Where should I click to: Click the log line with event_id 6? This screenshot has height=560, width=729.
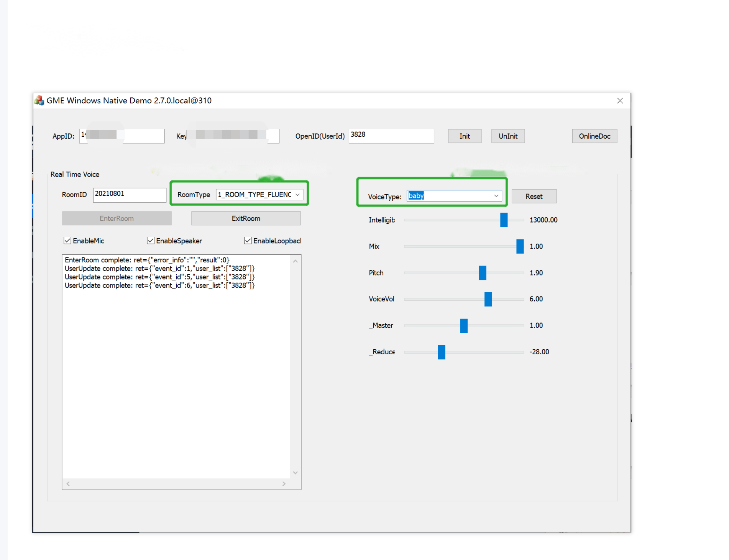pos(160,285)
